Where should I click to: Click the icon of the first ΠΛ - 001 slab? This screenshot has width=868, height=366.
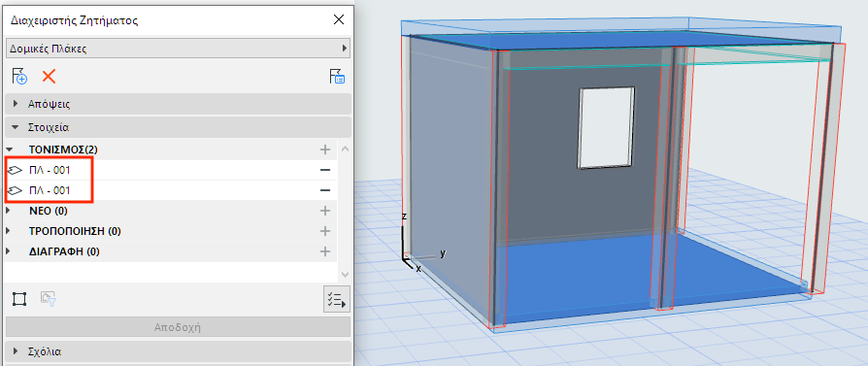(x=16, y=170)
